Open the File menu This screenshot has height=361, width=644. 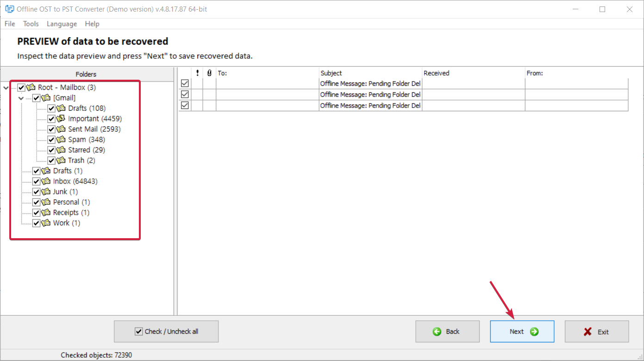(10, 24)
